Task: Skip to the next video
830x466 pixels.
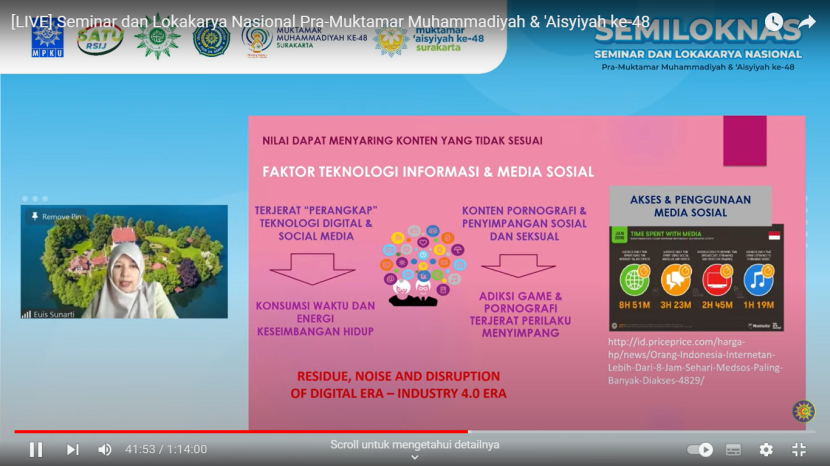Action: pos(72,450)
